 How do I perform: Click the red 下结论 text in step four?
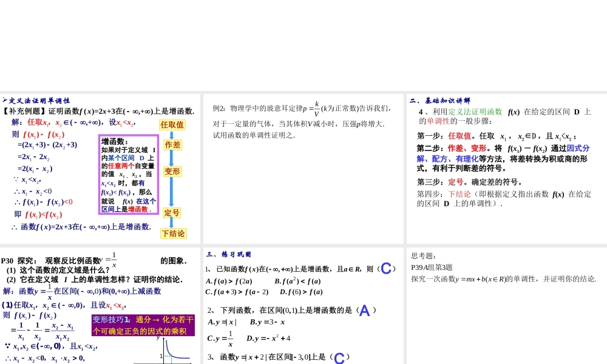(458, 194)
